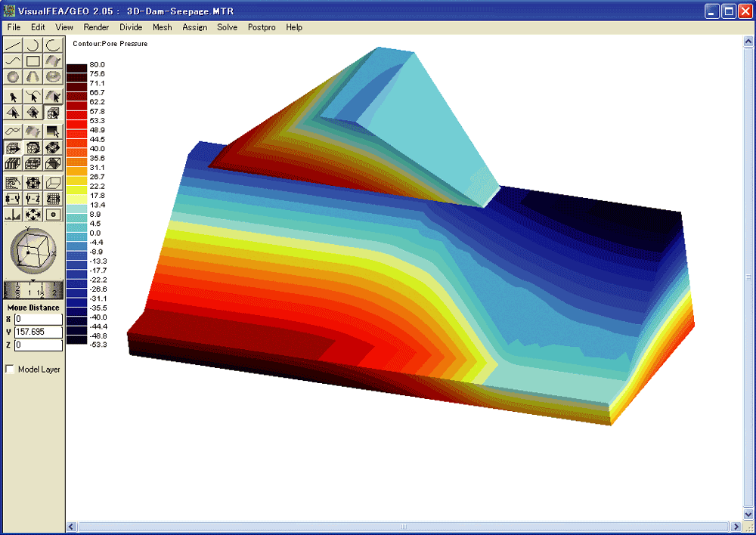Open the Edit menu

38,27
